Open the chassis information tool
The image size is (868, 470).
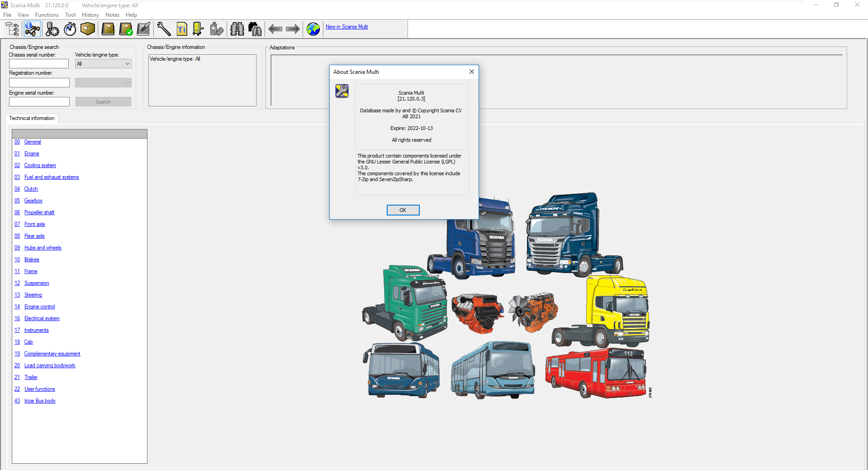[32, 29]
